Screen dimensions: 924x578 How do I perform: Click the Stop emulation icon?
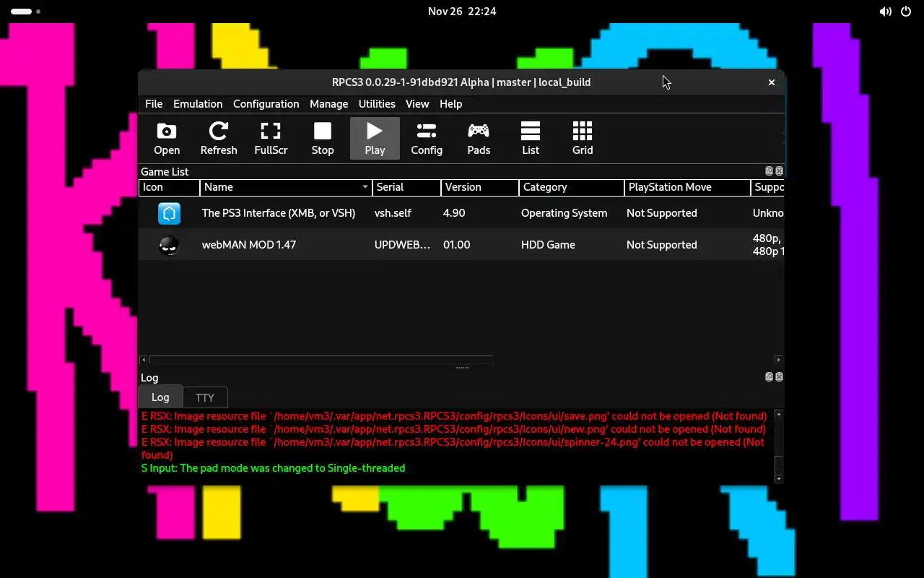323,138
